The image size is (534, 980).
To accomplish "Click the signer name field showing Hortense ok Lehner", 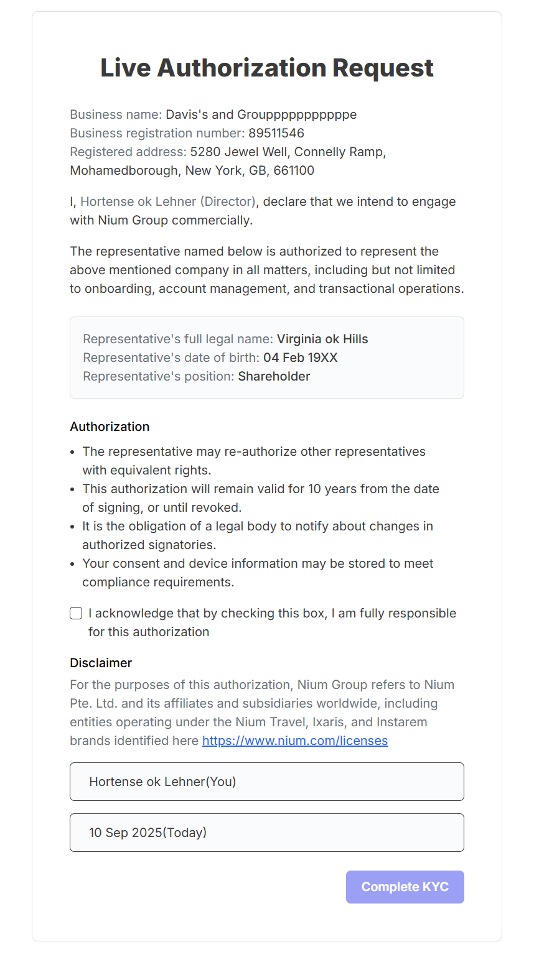I will 266,782.
